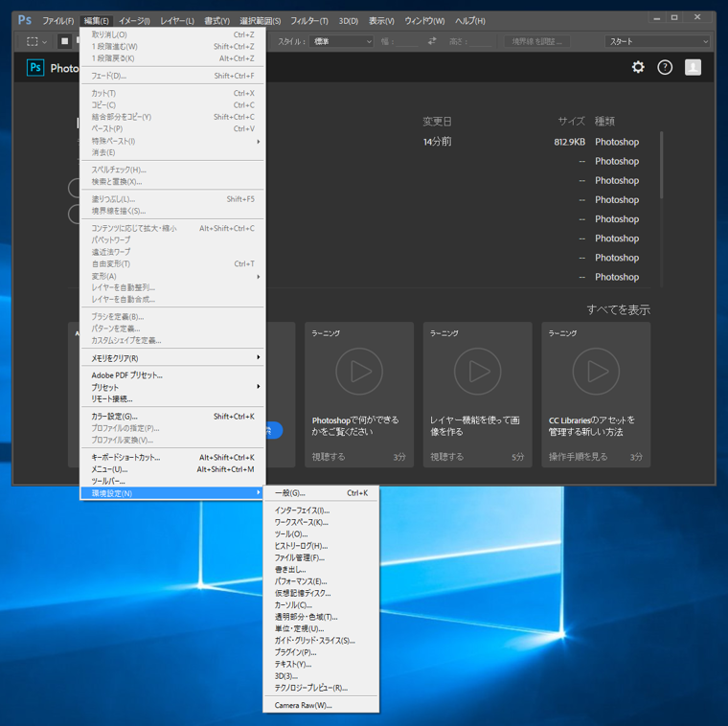Screen dimensions: 728x726
Task: Play the Photoshopで何ができるか tutorial
Action: point(359,372)
